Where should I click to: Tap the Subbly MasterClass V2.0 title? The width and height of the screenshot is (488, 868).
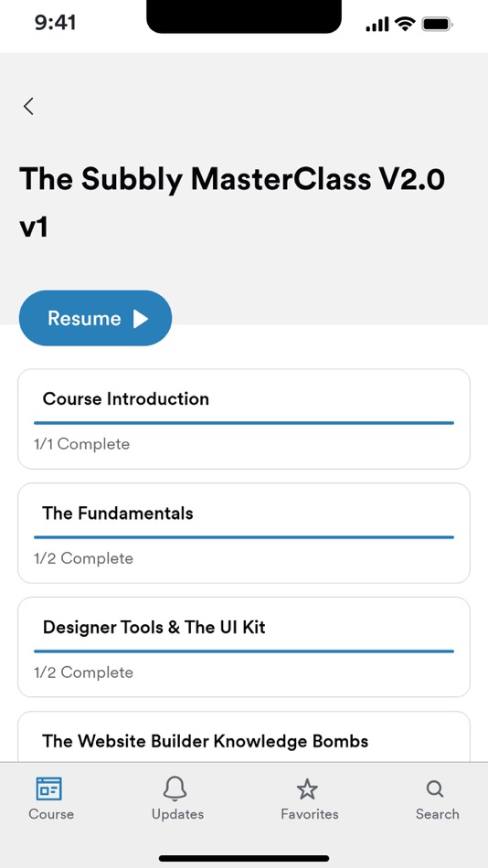[x=232, y=203]
